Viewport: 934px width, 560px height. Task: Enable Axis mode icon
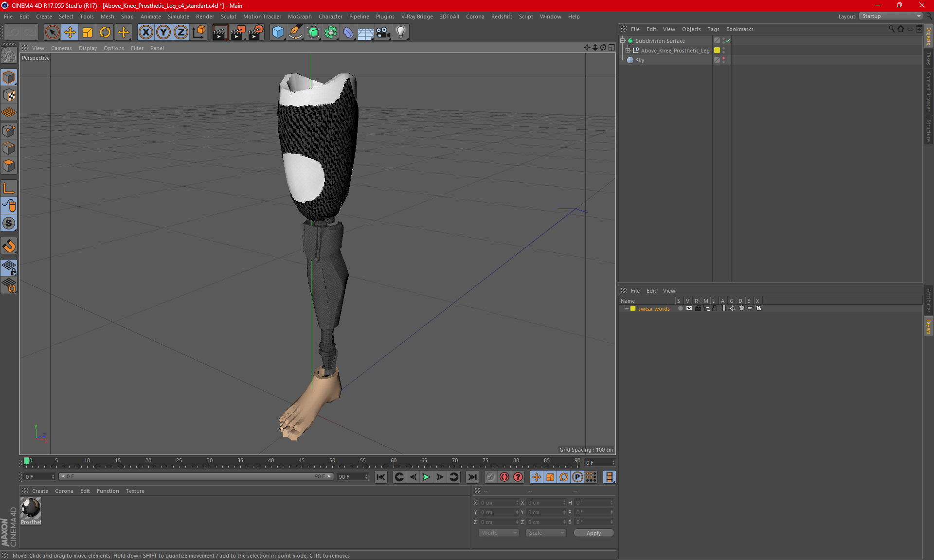(9, 188)
